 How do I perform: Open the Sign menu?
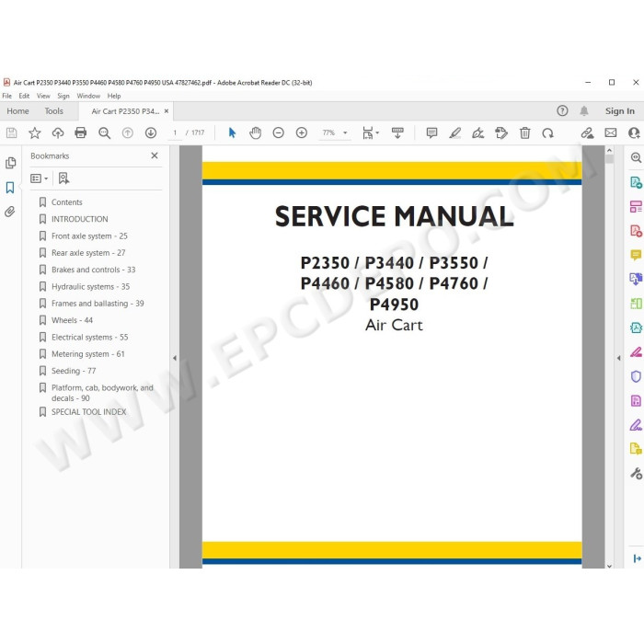click(63, 96)
